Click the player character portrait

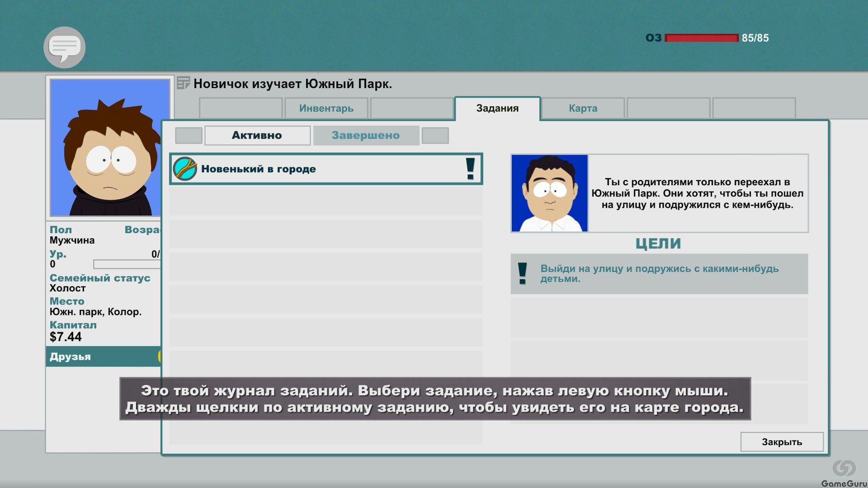pyautogui.click(x=106, y=148)
